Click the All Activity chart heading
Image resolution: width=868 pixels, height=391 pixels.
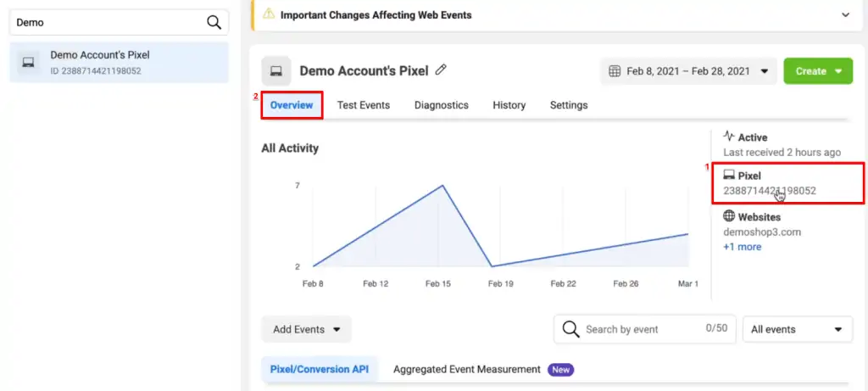(290, 148)
